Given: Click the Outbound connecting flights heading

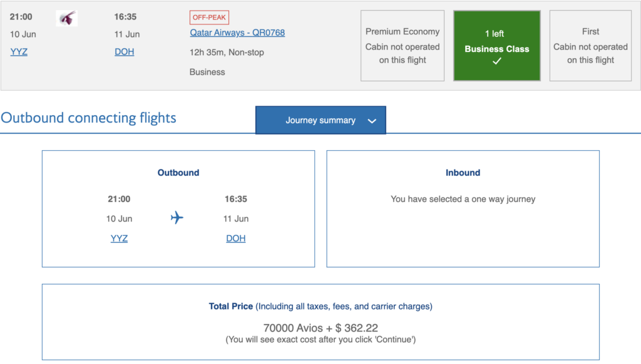Looking at the screenshot, I should 88,118.
